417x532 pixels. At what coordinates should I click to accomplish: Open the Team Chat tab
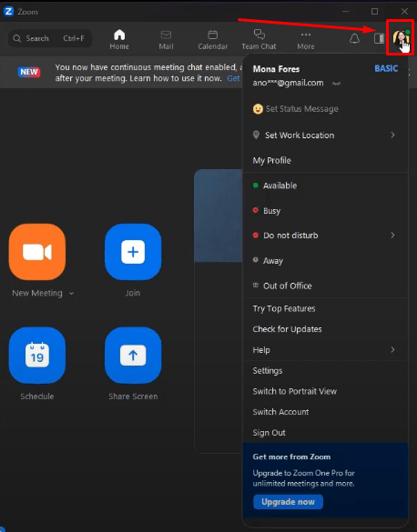point(259,40)
